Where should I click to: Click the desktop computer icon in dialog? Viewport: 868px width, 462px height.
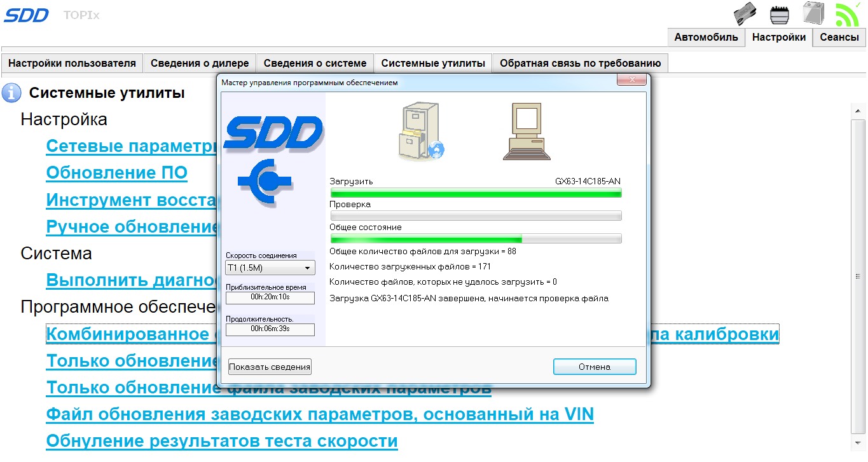[527, 132]
